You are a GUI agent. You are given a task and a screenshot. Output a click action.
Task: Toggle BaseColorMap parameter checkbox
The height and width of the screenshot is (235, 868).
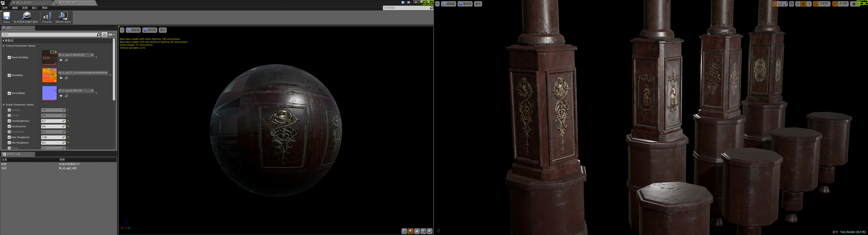click(9, 58)
